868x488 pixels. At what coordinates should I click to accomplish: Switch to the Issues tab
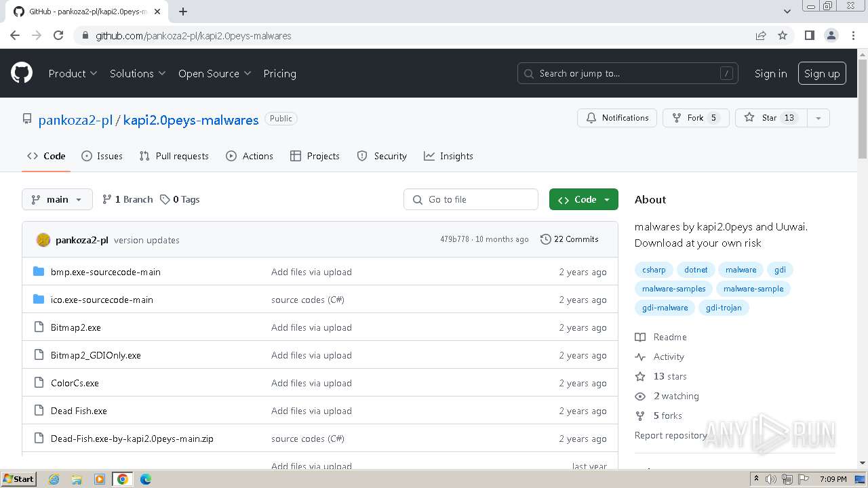point(102,156)
